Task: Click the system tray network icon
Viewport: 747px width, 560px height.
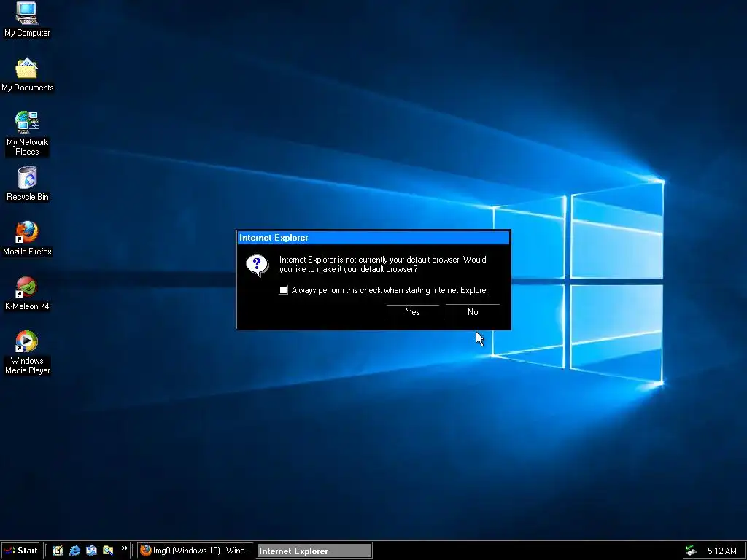Action: 692,551
